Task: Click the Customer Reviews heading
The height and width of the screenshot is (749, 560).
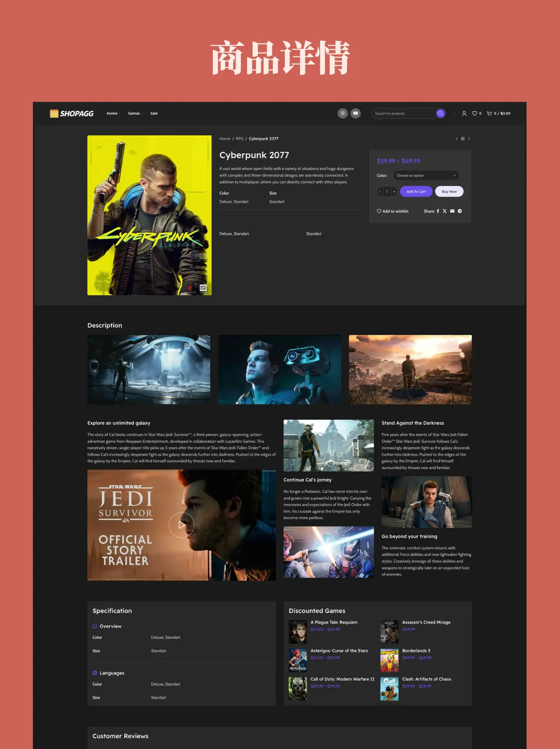Action: [120, 736]
